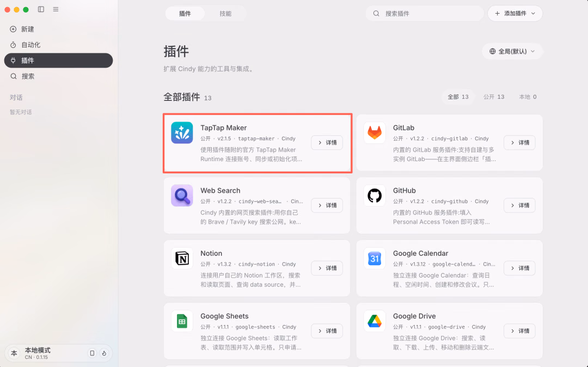Click the GitLab fox icon

click(x=374, y=133)
